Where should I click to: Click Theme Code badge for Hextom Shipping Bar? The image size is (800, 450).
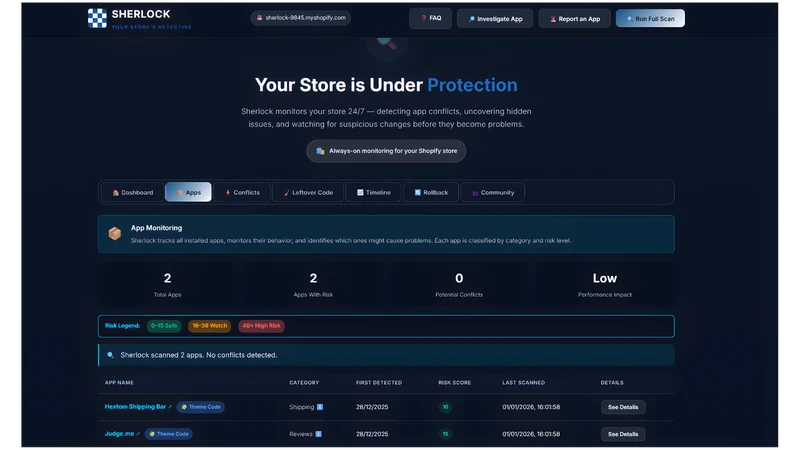pyautogui.click(x=201, y=407)
